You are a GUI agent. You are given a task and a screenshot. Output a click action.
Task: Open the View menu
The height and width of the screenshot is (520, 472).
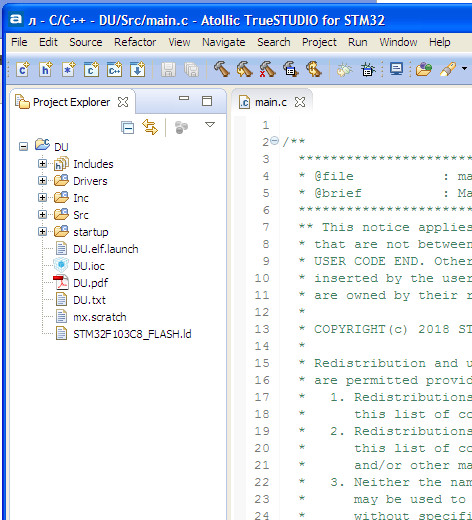(179, 42)
